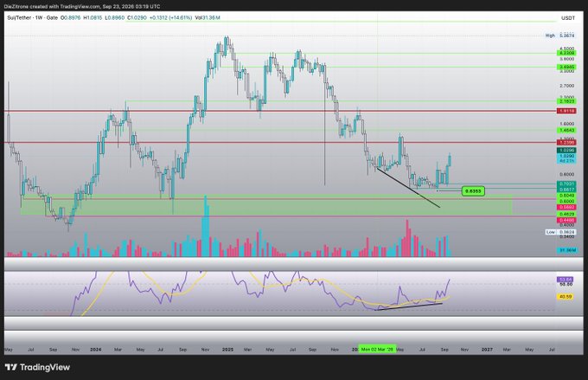
Task: Click the High 5.3676 price label
Action: 559,35
